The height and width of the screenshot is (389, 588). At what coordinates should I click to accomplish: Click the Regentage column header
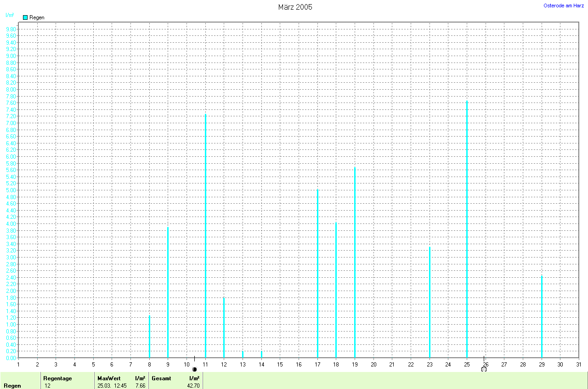[x=57, y=378]
